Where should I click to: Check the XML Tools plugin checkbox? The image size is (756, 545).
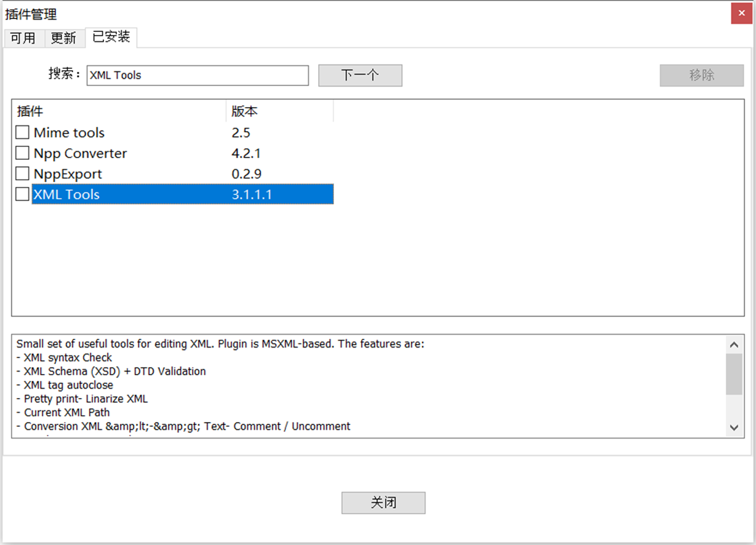[x=22, y=194]
